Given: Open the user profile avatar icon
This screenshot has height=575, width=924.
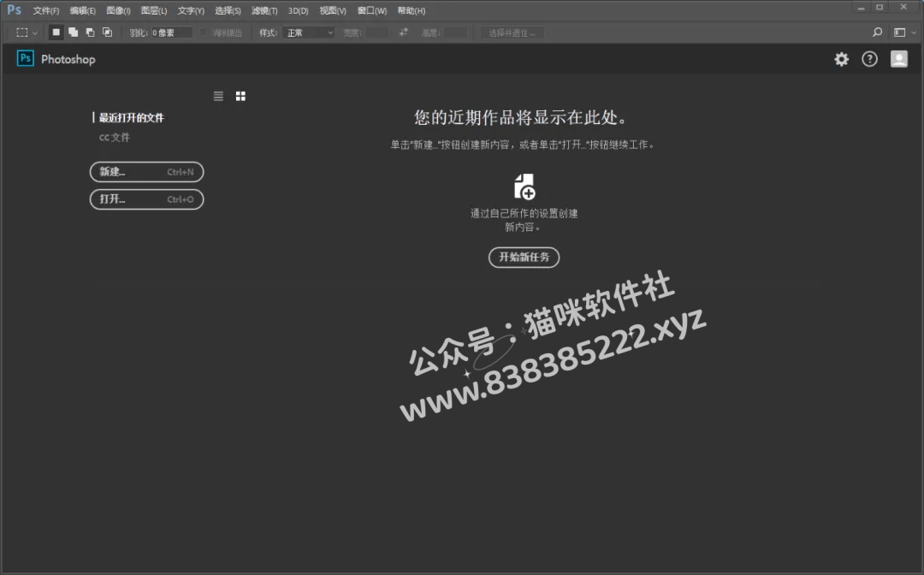Looking at the screenshot, I should click(898, 59).
